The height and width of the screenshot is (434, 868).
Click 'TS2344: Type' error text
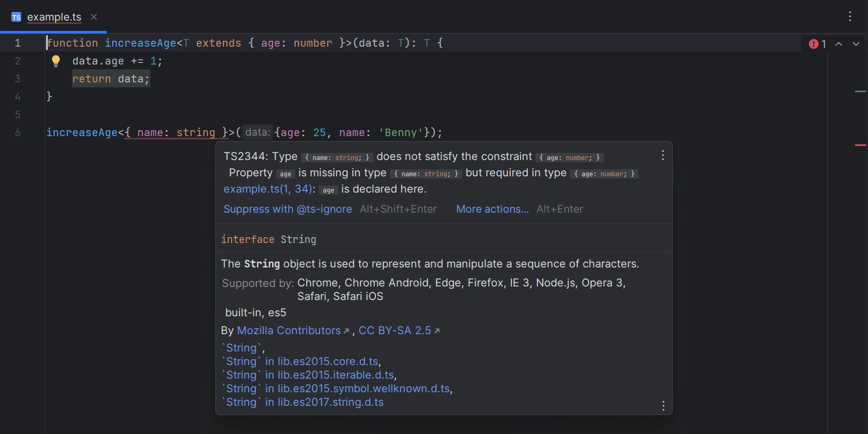pyautogui.click(x=260, y=156)
